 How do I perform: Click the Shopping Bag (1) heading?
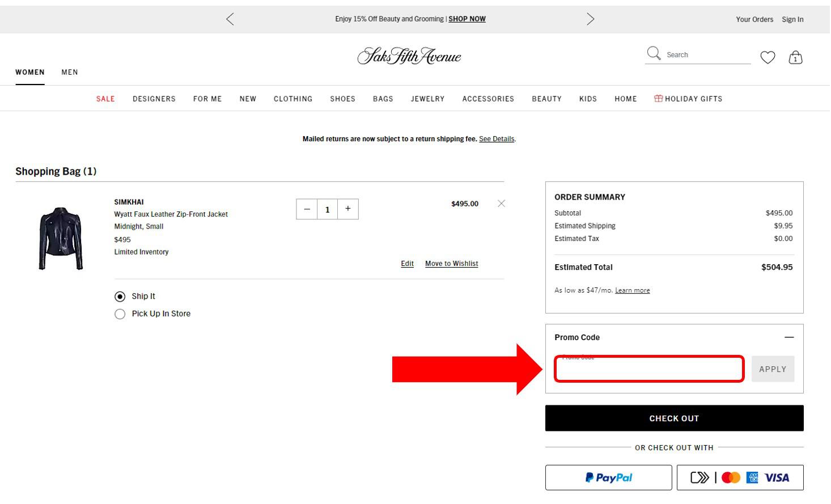coord(56,171)
